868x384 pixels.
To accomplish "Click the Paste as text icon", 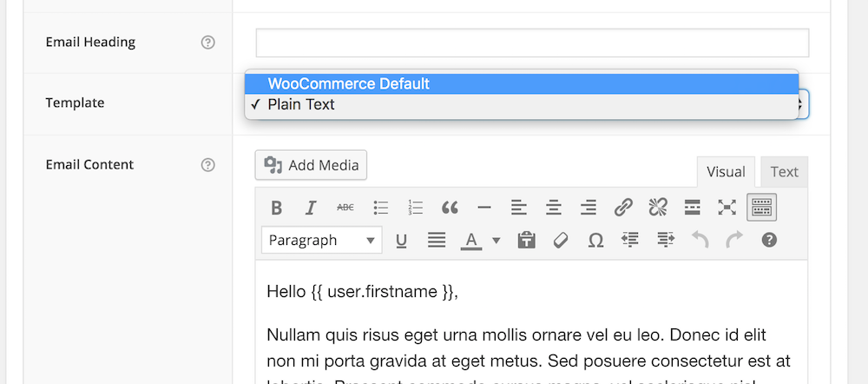I will click(527, 240).
